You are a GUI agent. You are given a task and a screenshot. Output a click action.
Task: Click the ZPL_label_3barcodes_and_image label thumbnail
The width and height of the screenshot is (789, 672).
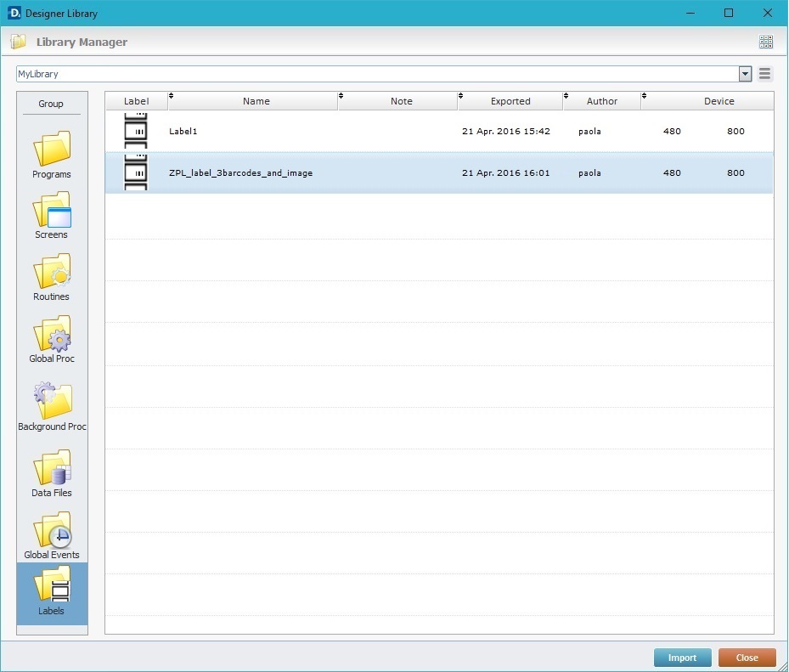tap(136, 172)
